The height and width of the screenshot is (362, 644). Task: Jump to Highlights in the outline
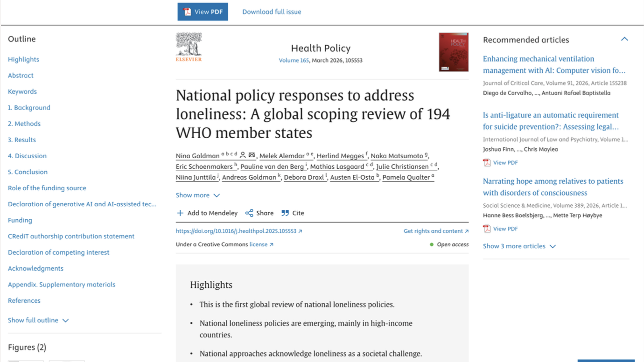pyautogui.click(x=23, y=59)
